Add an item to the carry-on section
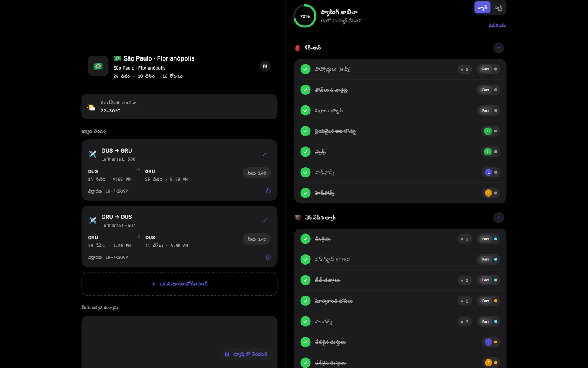 click(x=499, y=48)
